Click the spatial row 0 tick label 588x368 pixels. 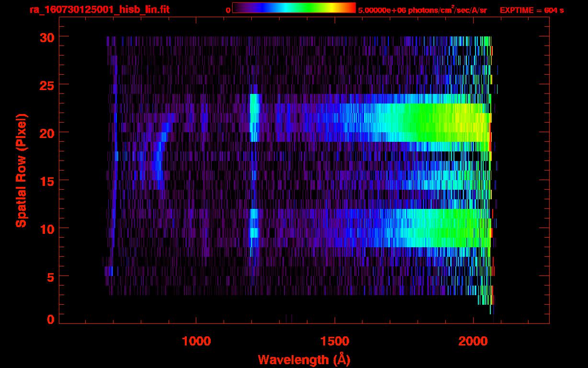[49, 320]
